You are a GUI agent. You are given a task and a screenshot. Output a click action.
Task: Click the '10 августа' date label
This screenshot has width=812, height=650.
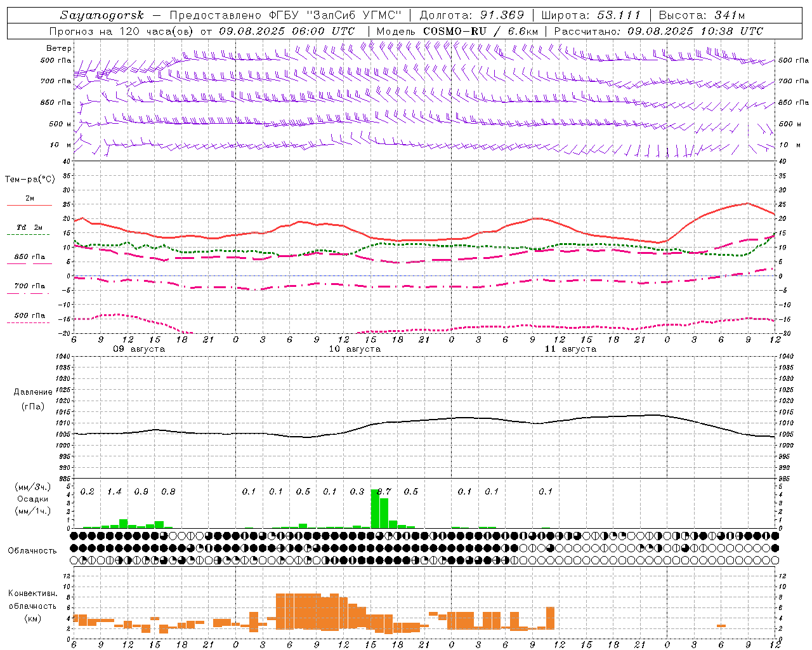355,349
